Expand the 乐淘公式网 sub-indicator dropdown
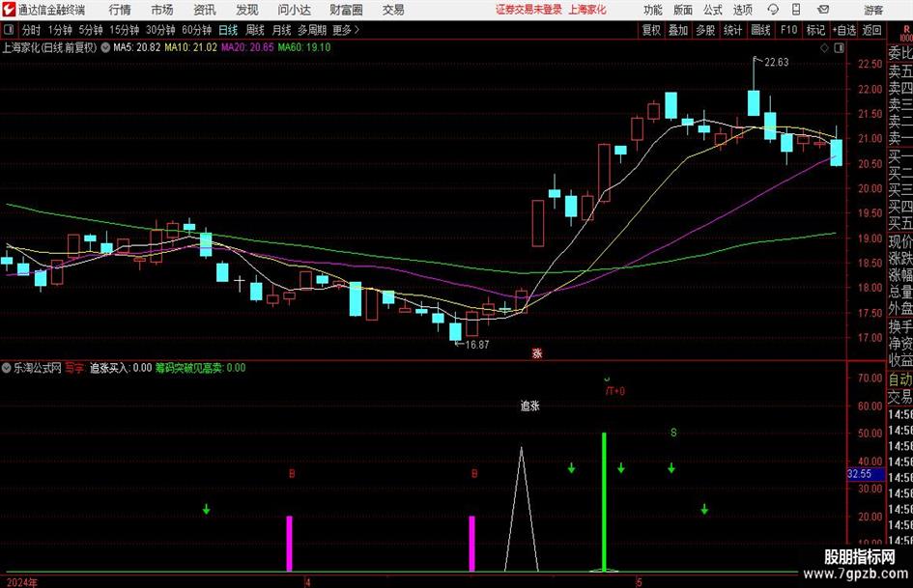This screenshot has width=913, height=588. click(7, 368)
